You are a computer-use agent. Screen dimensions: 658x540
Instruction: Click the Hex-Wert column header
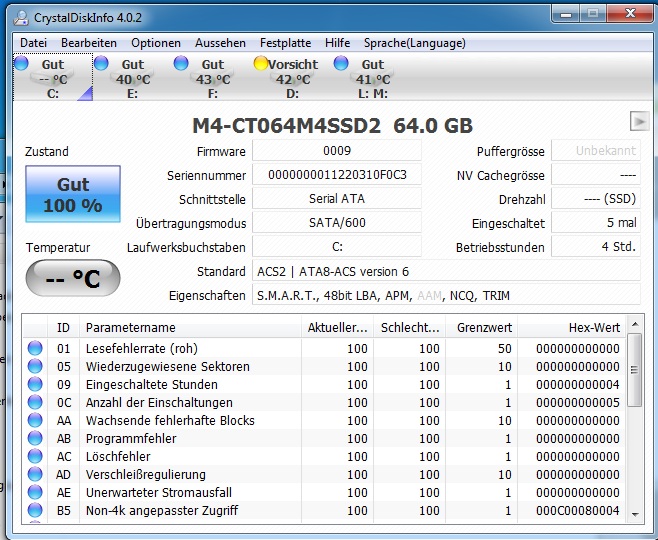(x=572, y=327)
